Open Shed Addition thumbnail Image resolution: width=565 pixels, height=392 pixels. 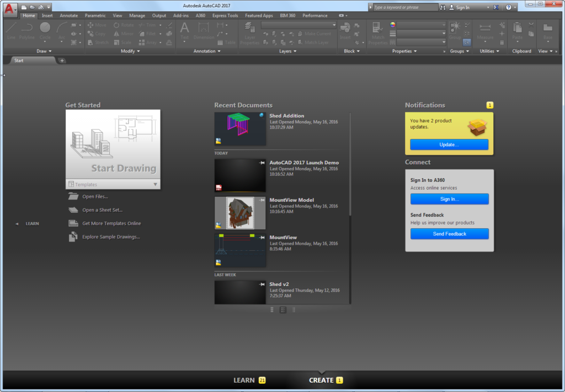[x=240, y=129]
